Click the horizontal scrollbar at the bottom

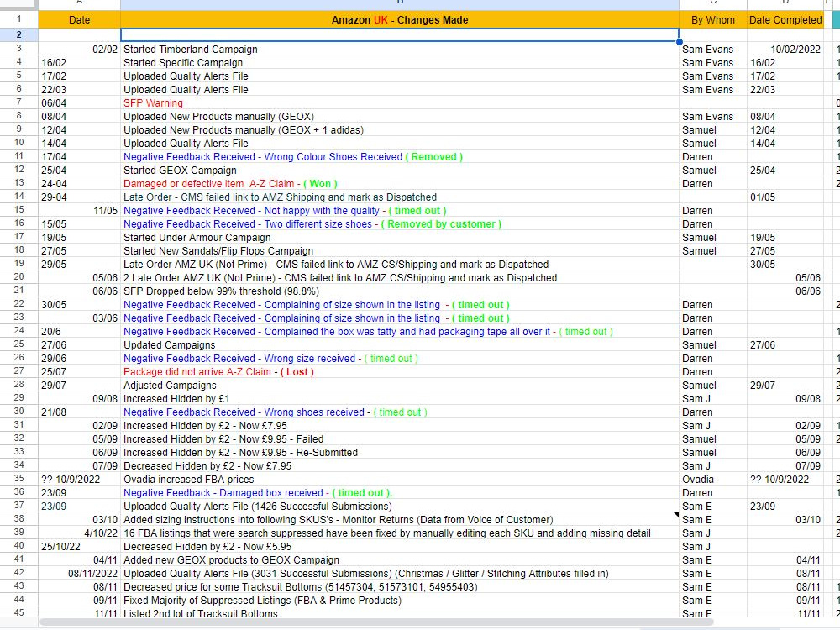point(376,622)
